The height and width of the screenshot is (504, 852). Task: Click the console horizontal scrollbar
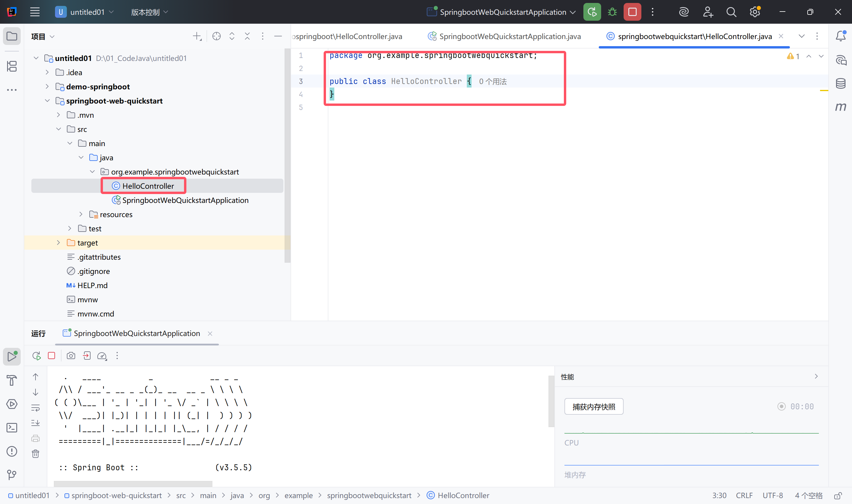pyautogui.click(x=133, y=483)
